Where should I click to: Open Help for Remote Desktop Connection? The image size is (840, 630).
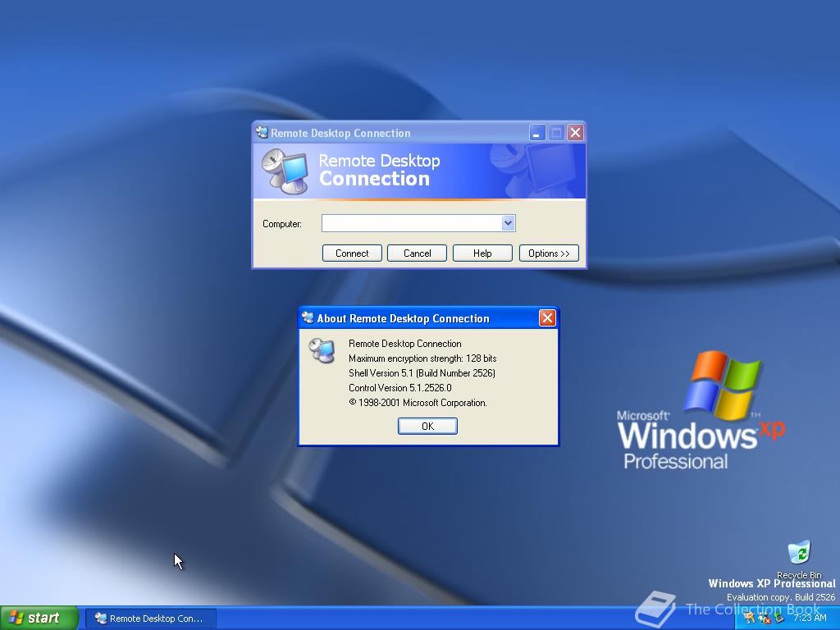pos(482,253)
